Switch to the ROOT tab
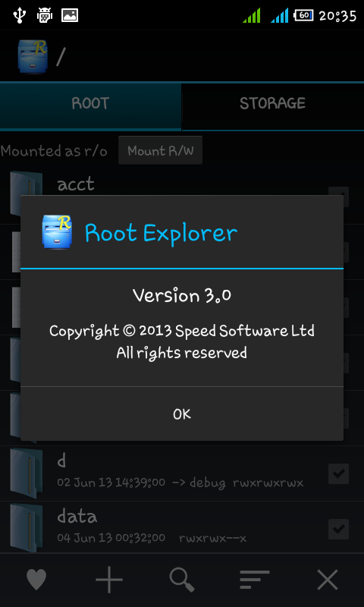 (x=90, y=103)
